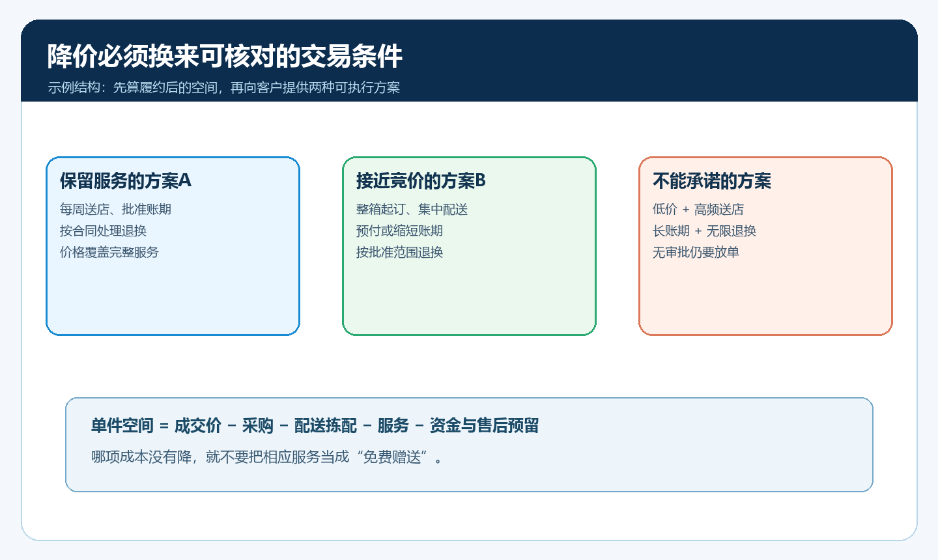Click the text 长账期 + 无限退换
This screenshot has height=560, width=938.
coord(704,231)
